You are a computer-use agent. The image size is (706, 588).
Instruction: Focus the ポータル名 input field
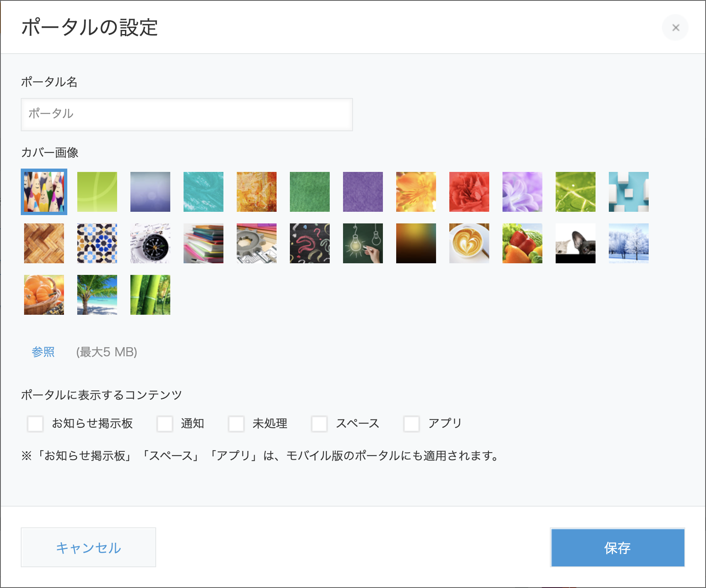[x=187, y=115]
